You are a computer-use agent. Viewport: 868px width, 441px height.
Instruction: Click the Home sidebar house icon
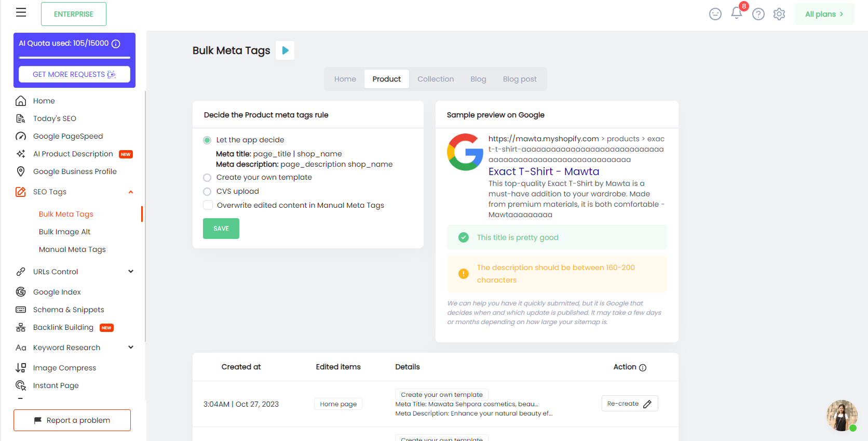pos(21,101)
